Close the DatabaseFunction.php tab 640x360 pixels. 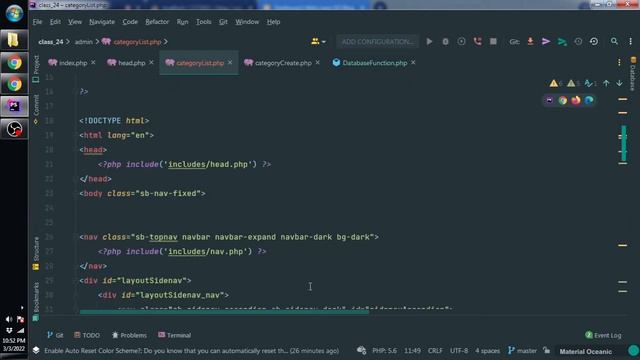pos(413,62)
